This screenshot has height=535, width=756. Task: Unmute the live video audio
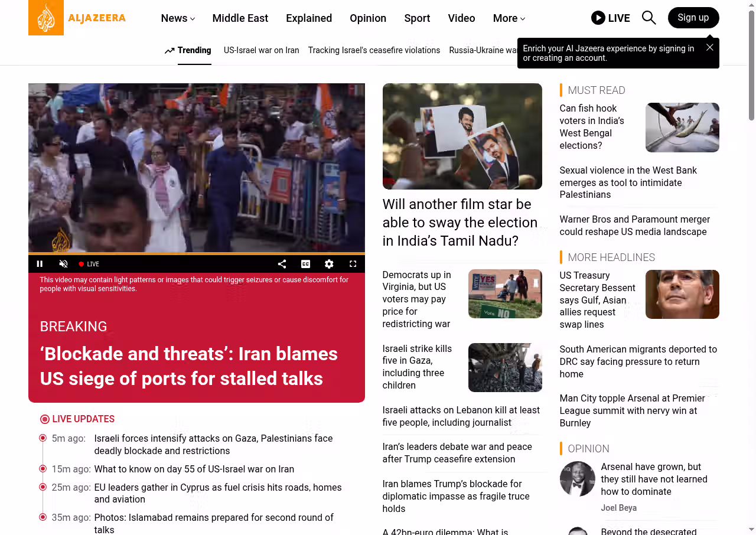(64, 264)
